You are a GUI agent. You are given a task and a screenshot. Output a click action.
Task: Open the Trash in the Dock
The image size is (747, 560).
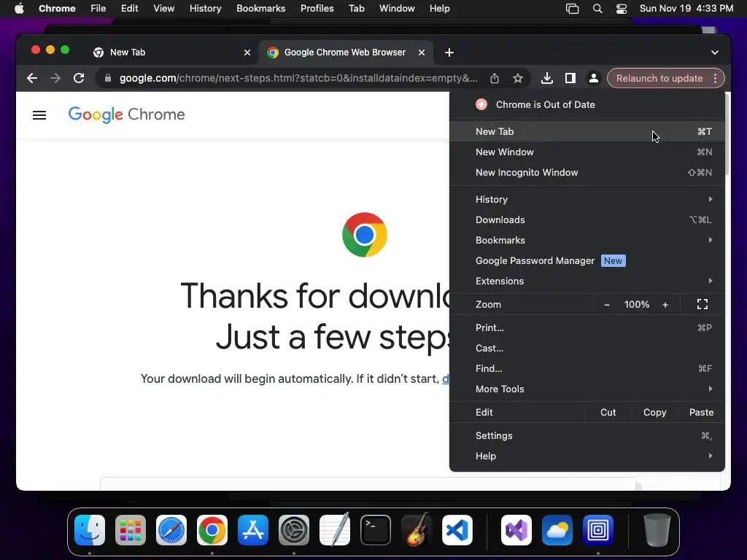tap(657, 530)
